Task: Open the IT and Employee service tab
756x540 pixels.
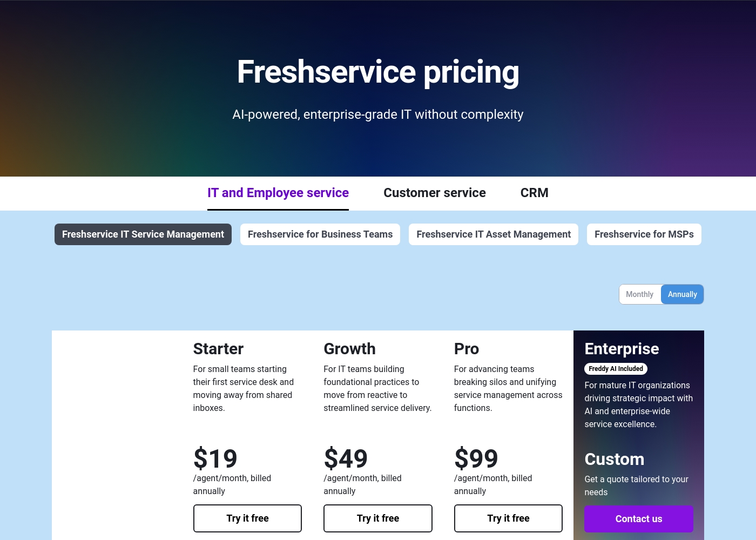Action: pos(278,193)
